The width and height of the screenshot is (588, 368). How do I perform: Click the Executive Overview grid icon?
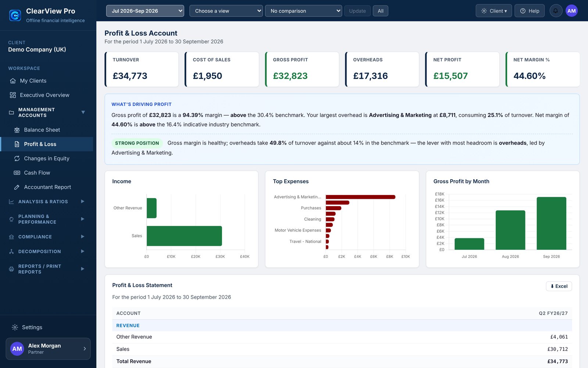tap(13, 95)
